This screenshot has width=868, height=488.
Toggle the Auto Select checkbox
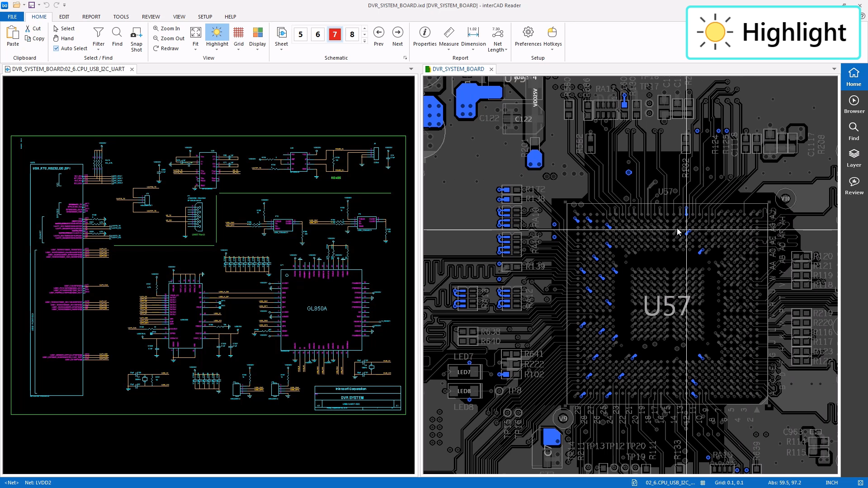click(56, 48)
